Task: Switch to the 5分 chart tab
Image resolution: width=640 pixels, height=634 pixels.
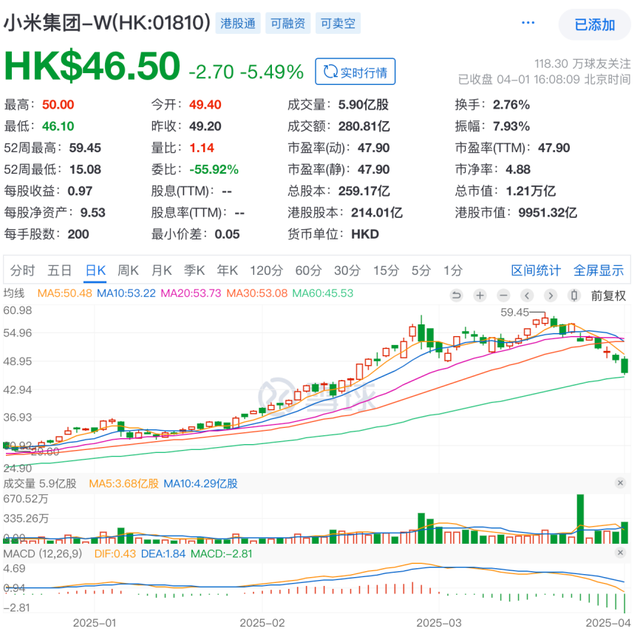Action: (421, 270)
